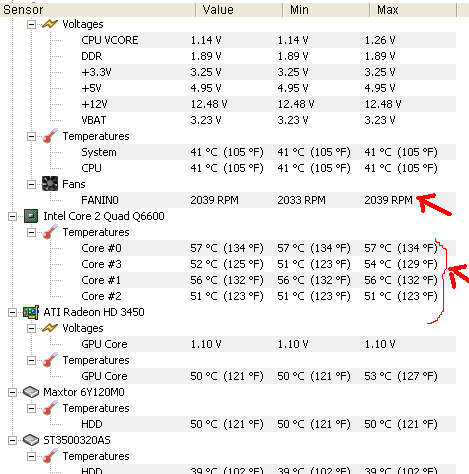Click the Intel Core 2 Quad CPU chip icon
Image resolution: width=469 pixels, height=474 pixels.
(31, 216)
